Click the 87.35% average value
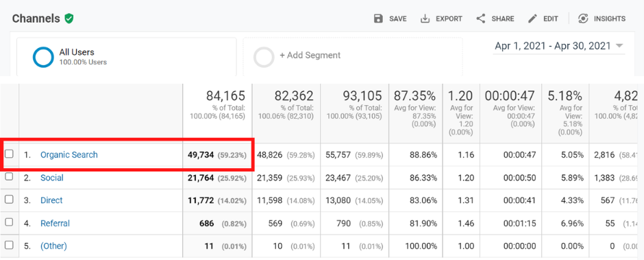Image resolution: width=644 pixels, height=260 pixels. (x=414, y=96)
